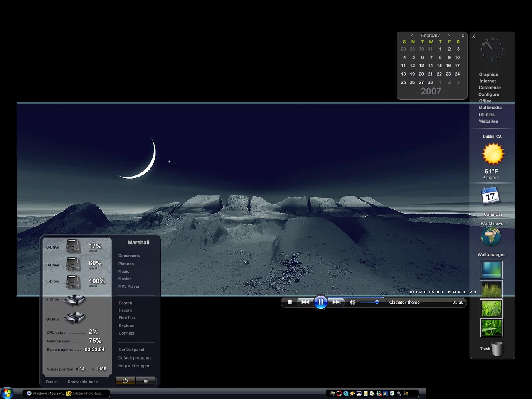Open the Trash bin icon
The image size is (532, 399).
(x=497, y=349)
